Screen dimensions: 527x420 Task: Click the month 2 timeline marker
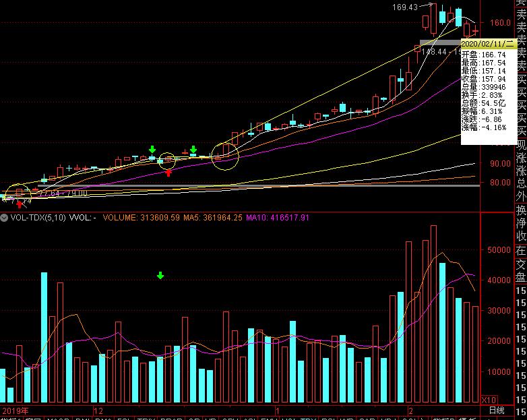point(410,411)
